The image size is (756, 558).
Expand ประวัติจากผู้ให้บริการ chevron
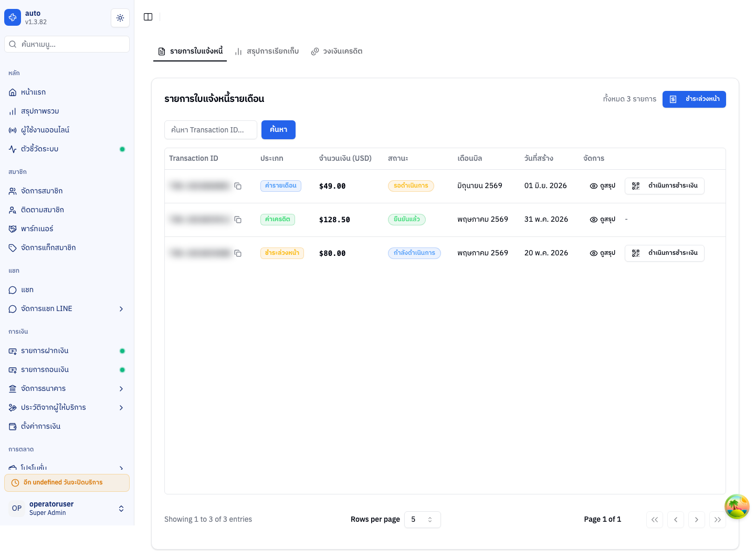pyautogui.click(x=121, y=408)
